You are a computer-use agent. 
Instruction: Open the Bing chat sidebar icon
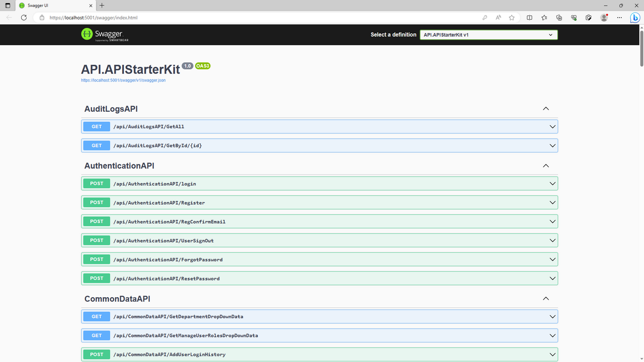[635, 18]
